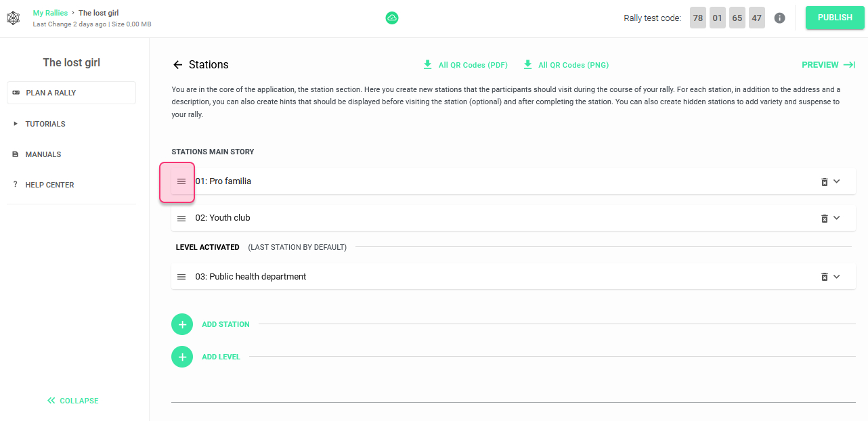This screenshot has height=421, width=868.
Task: Click the download icon for QR Codes PNG
Action: pyautogui.click(x=527, y=65)
